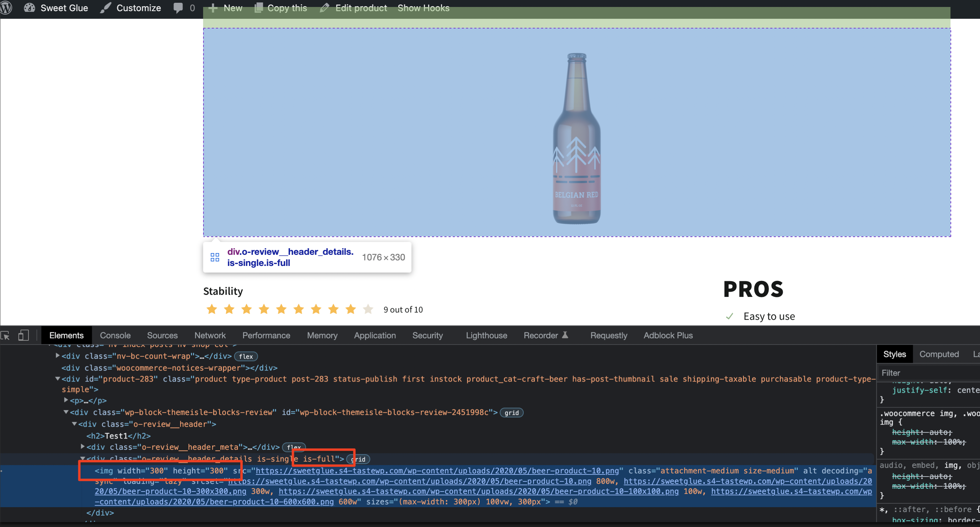
Task: Select the inspect element cursor in DevTools
Action: (5, 336)
